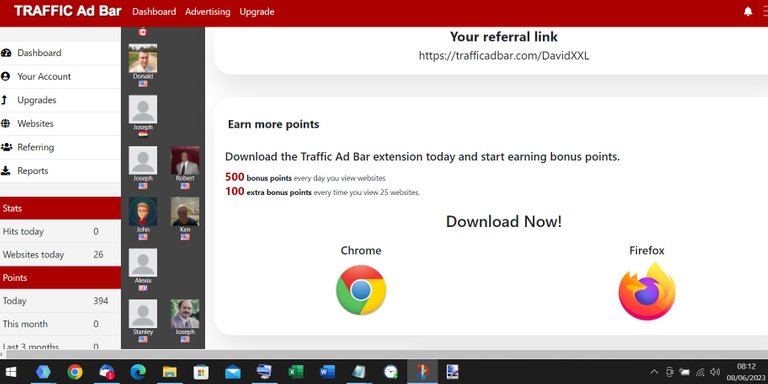Open the top navigation Upgrade menu

tap(257, 12)
